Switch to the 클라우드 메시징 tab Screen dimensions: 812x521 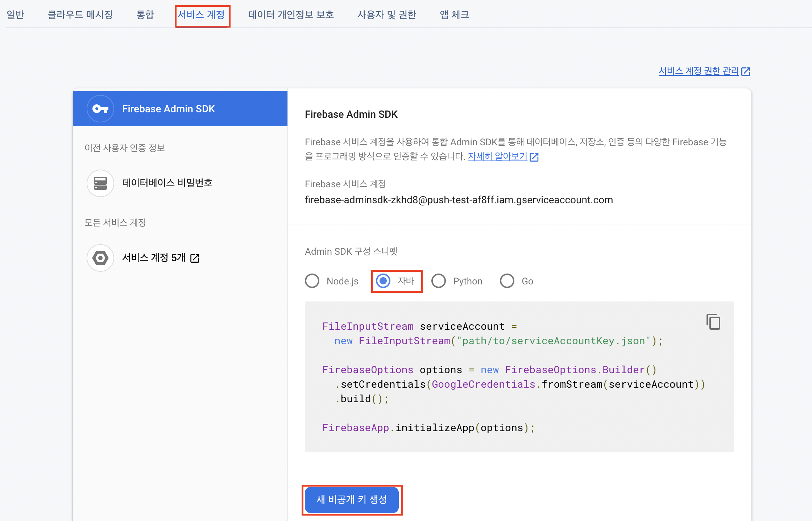(80, 14)
